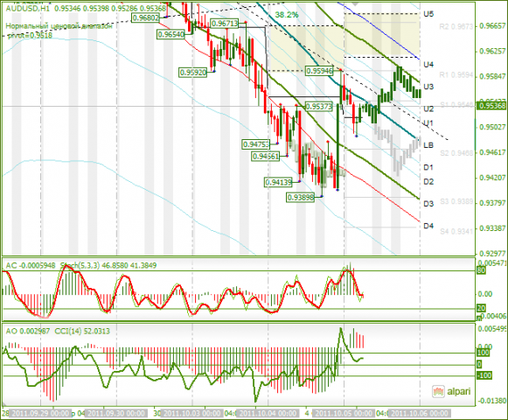
Task: Click the 0.94561 price label
Action: pyautogui.click(x=265, y=157)
